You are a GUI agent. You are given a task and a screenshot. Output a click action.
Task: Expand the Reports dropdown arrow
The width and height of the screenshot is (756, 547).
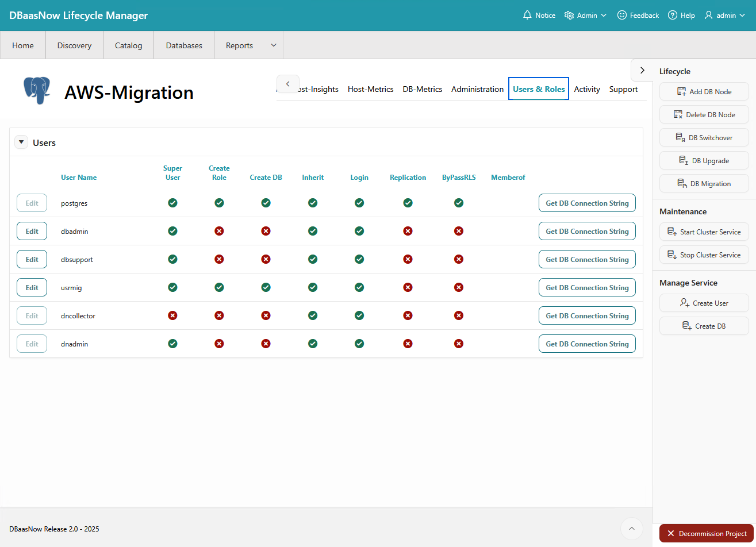tap(274, 45)
